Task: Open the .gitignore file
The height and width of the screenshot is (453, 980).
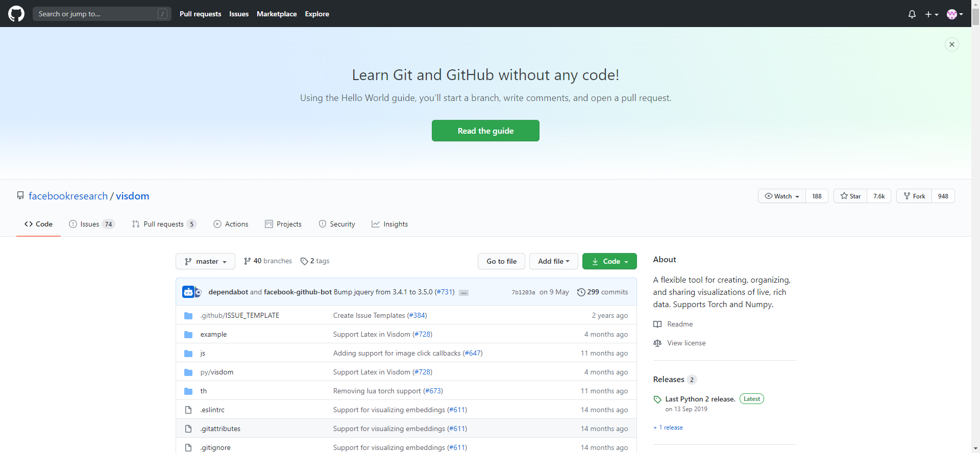Action: pos(215,447)
